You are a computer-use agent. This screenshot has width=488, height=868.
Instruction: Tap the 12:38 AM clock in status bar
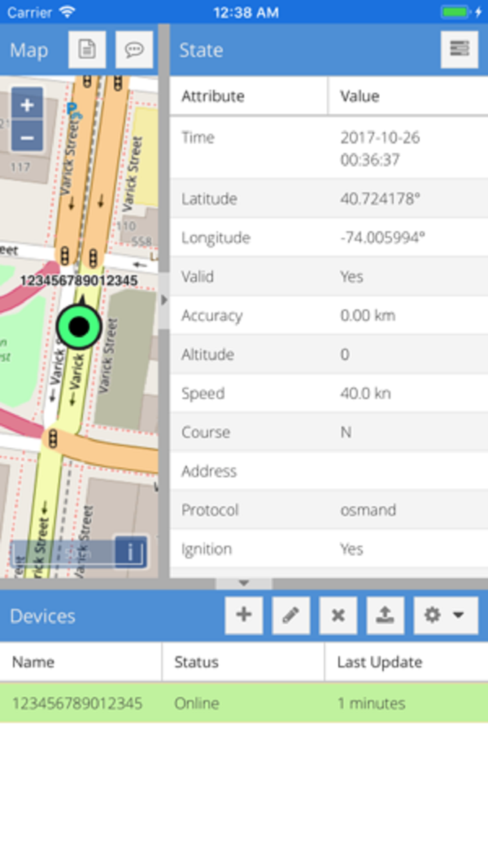pyautogui.click(x=246, y=12)
